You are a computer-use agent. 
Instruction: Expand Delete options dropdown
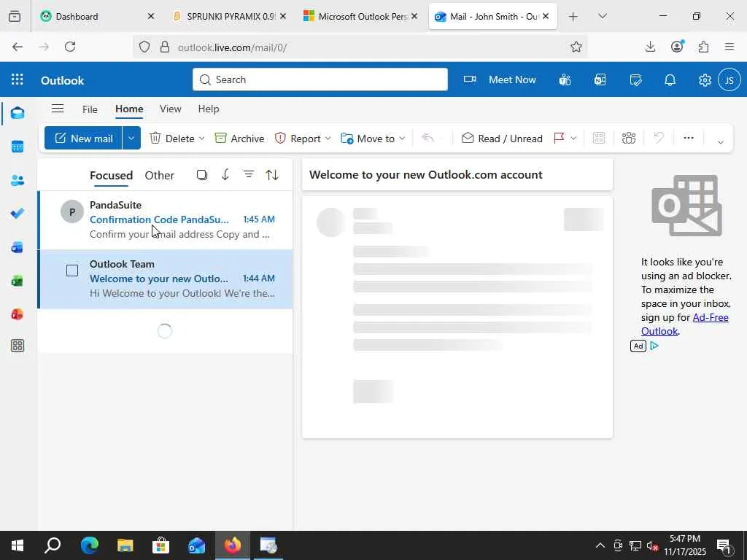click(201, 138)
